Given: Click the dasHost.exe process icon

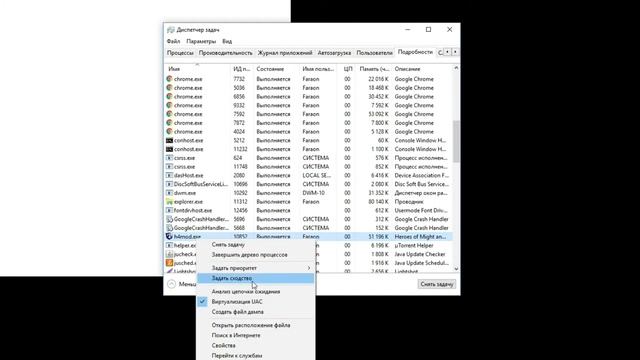Looking at the screenshot, I should click(x=169, y=176).
